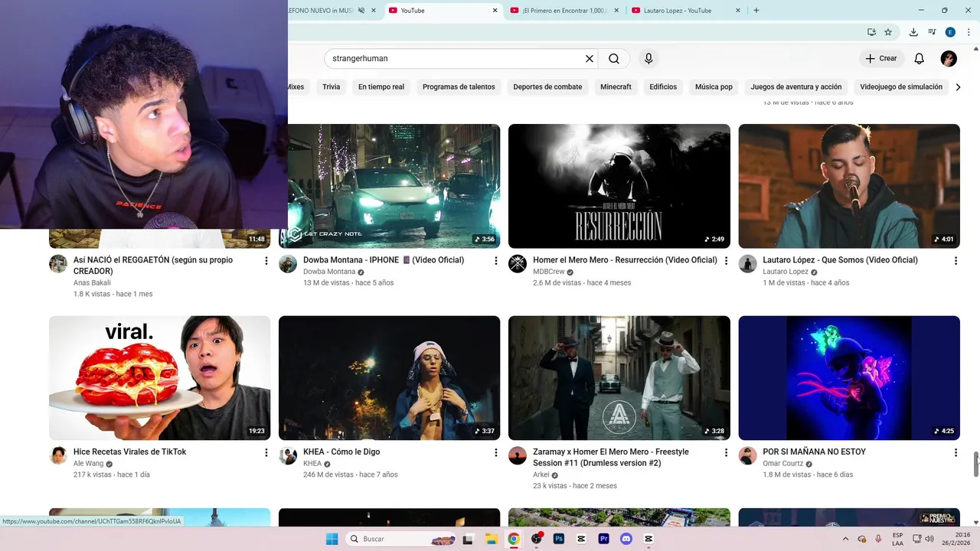
Task: Open MDBCrew channel avatar
Action: 518,264
